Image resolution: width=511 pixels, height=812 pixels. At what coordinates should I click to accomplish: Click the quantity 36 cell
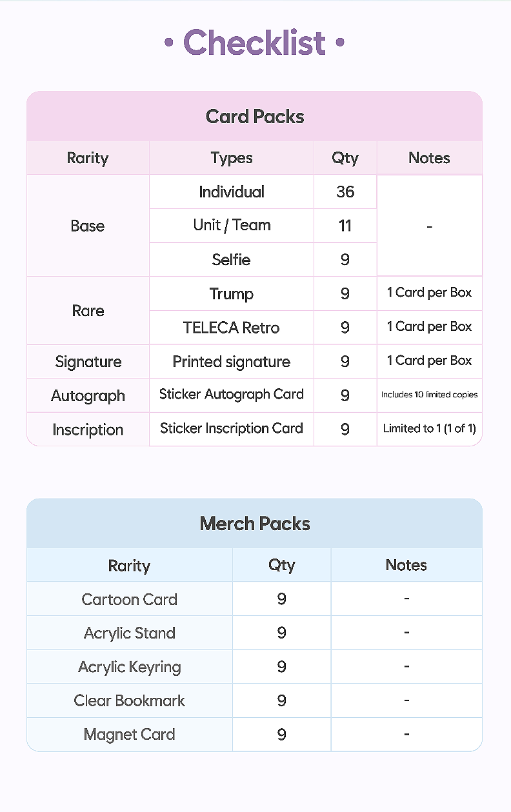point(345,192)
